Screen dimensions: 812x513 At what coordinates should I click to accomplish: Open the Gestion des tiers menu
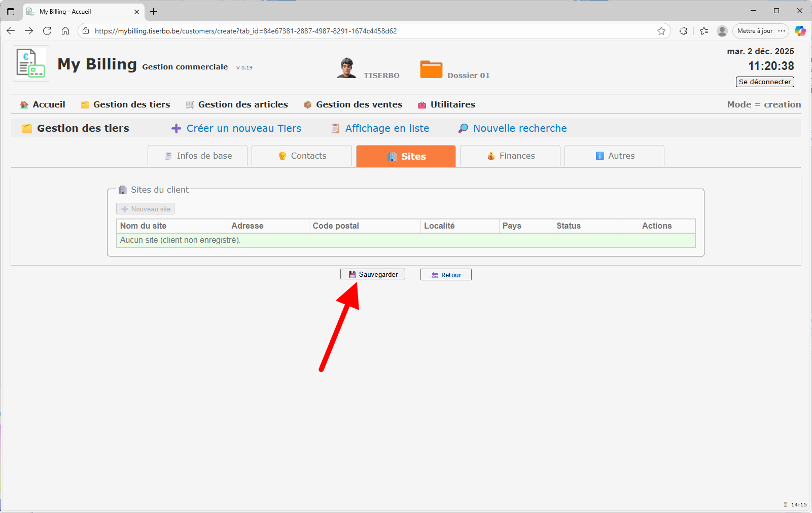[126, 104]
